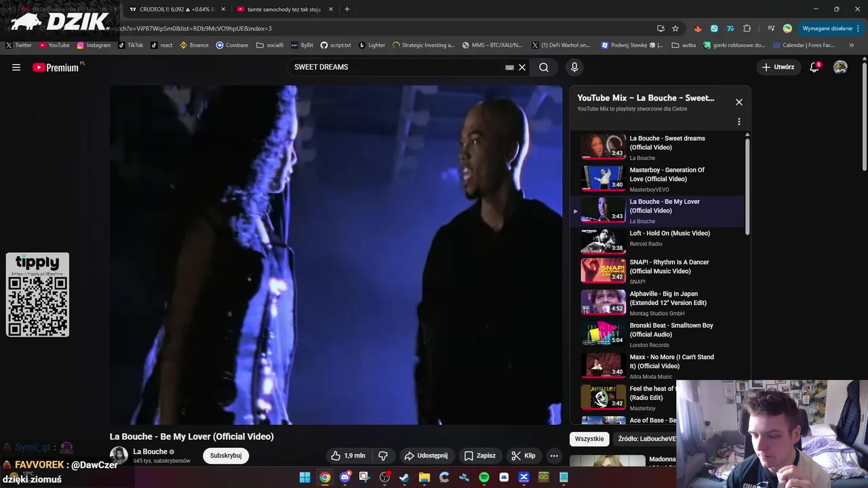
Task: Play Bronski Beat - Smalltown Boy
Action: (x=658, y=334)
